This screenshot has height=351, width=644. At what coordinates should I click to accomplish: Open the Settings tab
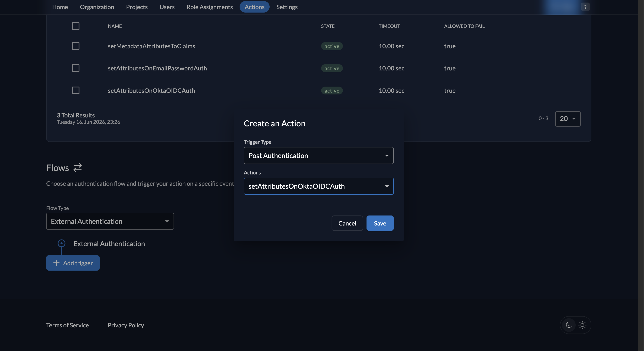click(x=287, y=7)
